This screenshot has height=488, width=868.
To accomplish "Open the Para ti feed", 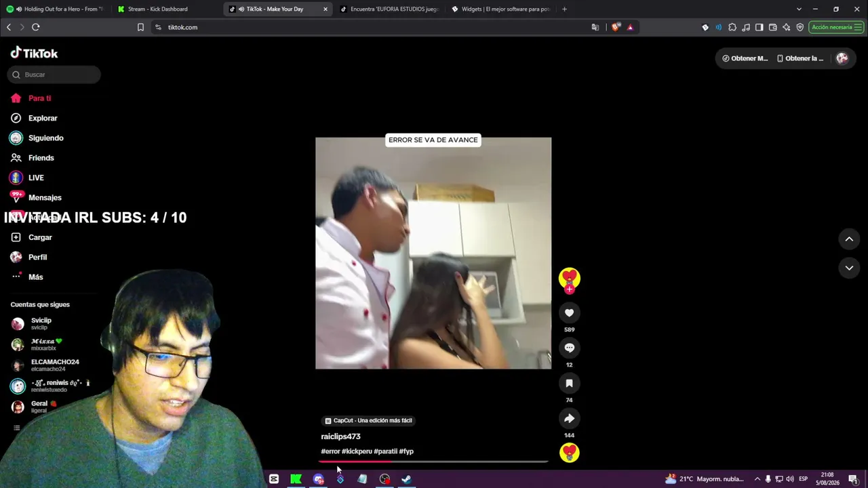I will pyautogui.click(x=39, y=98).
